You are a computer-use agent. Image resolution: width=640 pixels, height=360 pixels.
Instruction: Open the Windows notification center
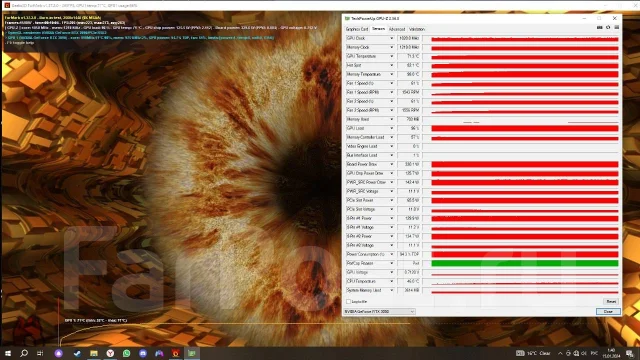[630, 353]
